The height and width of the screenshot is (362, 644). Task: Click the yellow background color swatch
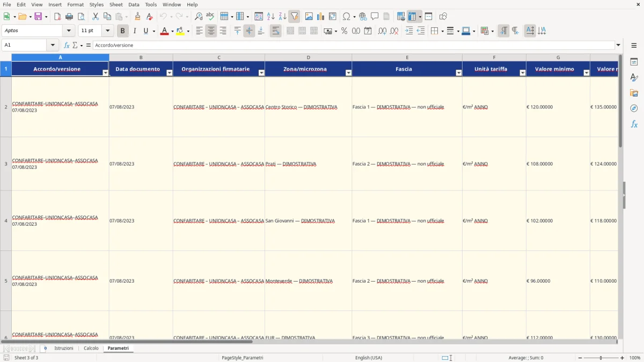point(180,31)
